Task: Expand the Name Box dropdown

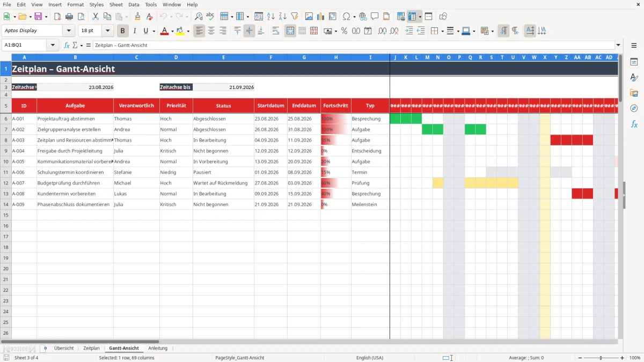Action: tap(54, 45)
